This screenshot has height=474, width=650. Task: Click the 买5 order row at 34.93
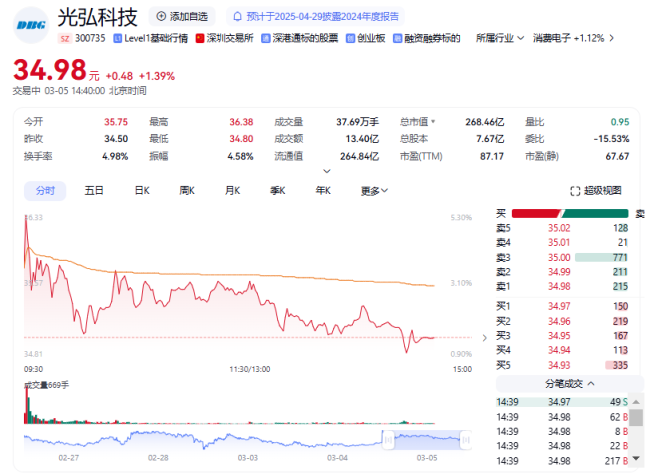(562, 365)
